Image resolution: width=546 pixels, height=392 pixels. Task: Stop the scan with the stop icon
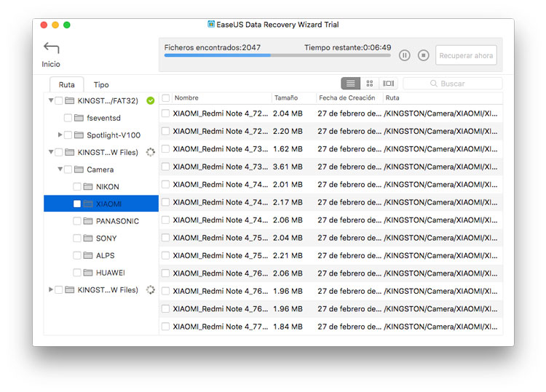(x=424, y=55)
